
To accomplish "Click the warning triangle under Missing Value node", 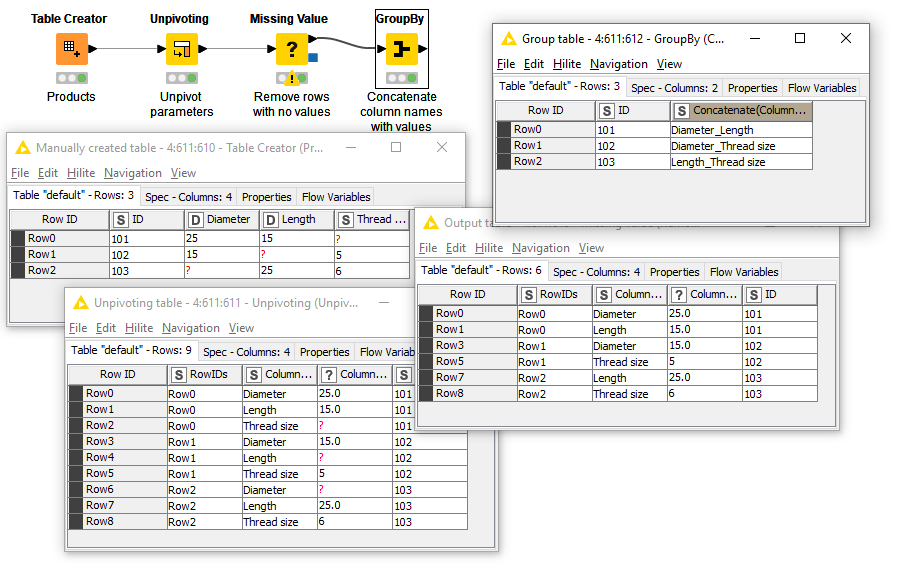I will click(x=292, y=78).
